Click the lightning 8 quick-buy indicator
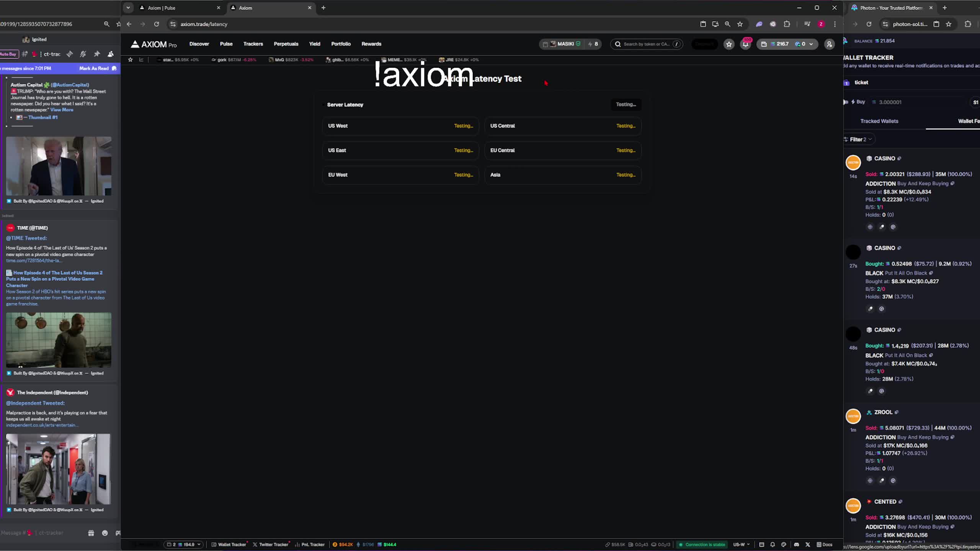The image size is (980, 551). pyautogui.click(x=593, y=44)
